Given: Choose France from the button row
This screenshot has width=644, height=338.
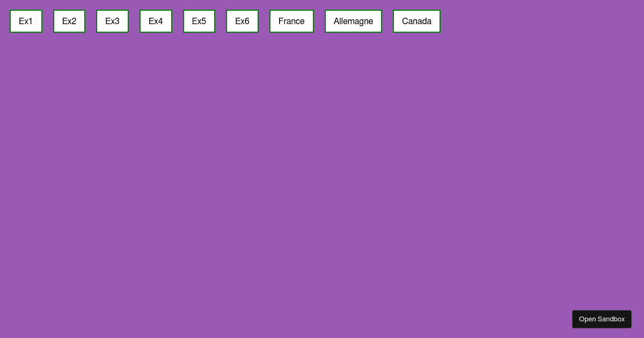Looking at the screenshot, I should point(291,21).
